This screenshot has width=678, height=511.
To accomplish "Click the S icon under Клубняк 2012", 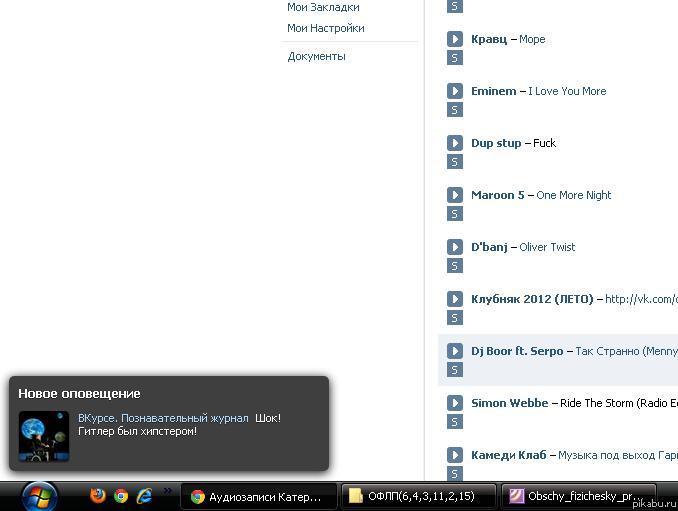I will tap(454, 318).
